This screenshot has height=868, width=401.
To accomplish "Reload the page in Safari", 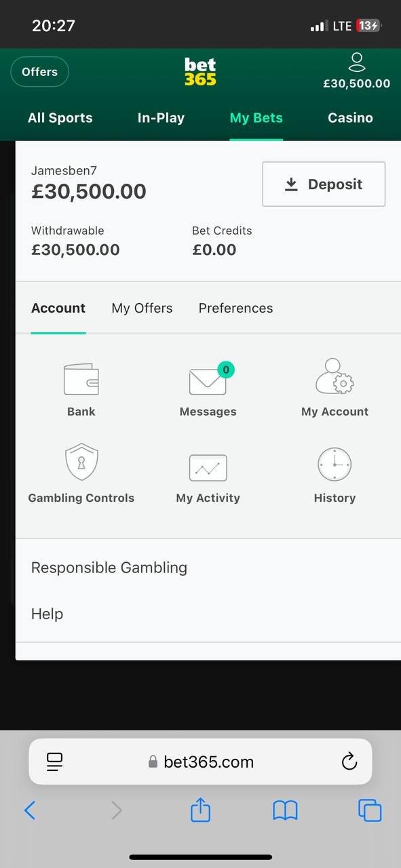I will (349, 762).
